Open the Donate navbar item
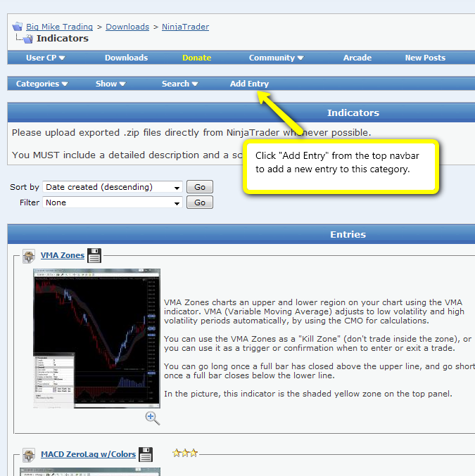 (196, 58)
